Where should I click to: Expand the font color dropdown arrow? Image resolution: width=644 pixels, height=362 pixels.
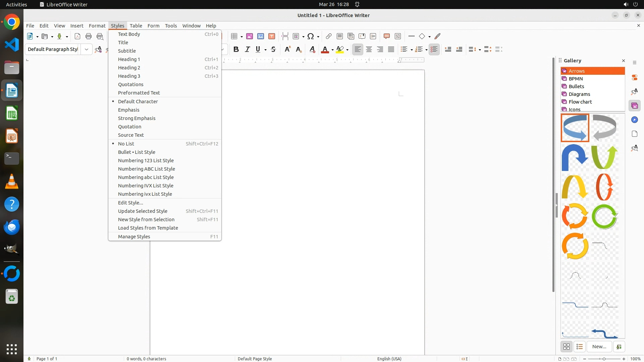click(x=332, y=50)
